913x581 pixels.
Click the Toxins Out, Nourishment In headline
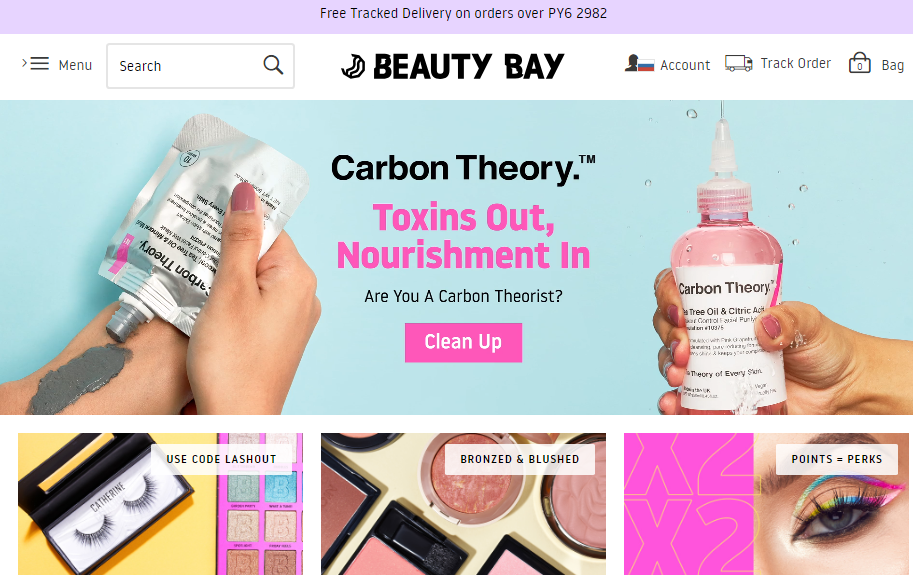point(463,236)
